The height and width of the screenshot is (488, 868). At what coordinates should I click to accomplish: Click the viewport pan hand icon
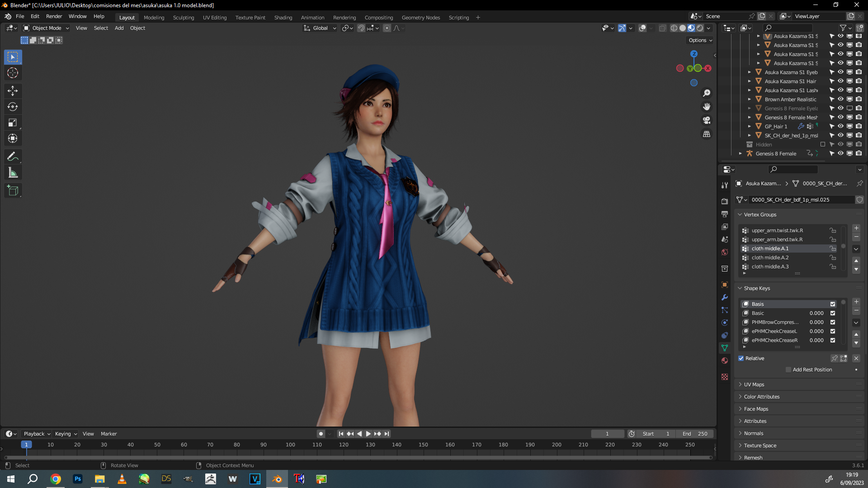(707, 107)
